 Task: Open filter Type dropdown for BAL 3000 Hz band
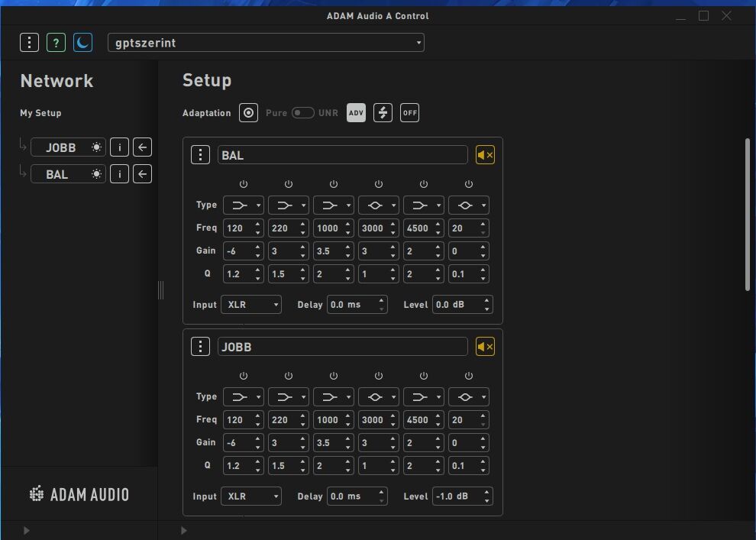379,205
